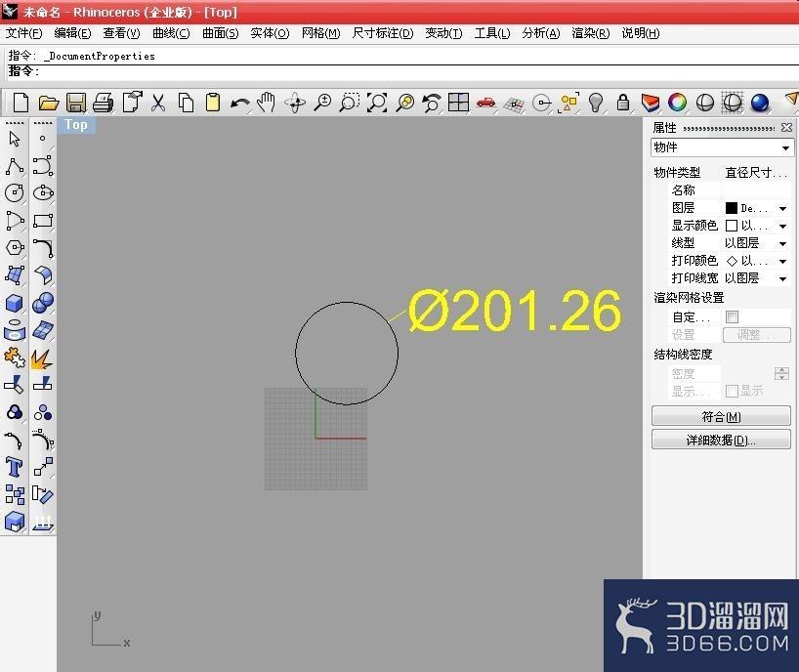Click the 符合(M) match button
The image size is (799, 672).
pos(721,416)
